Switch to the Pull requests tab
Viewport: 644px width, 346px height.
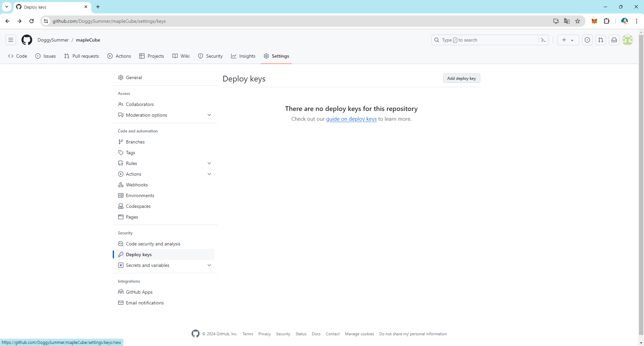coord(82,56)
